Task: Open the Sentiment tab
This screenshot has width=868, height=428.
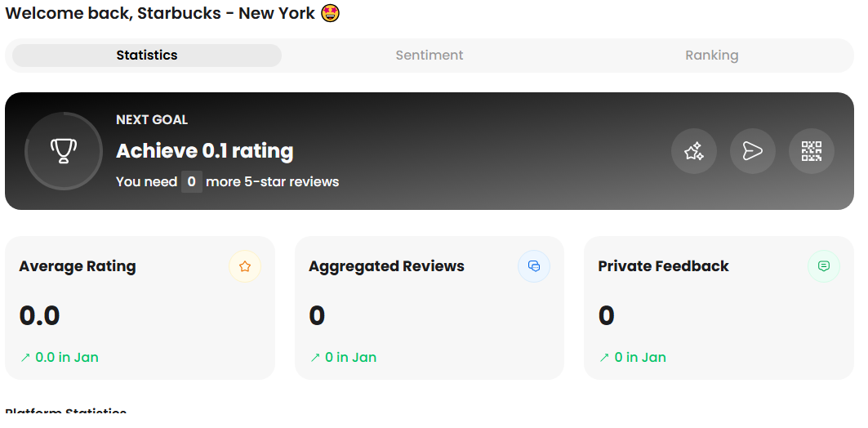Action: pyautogui.click(x=430, y=56)
